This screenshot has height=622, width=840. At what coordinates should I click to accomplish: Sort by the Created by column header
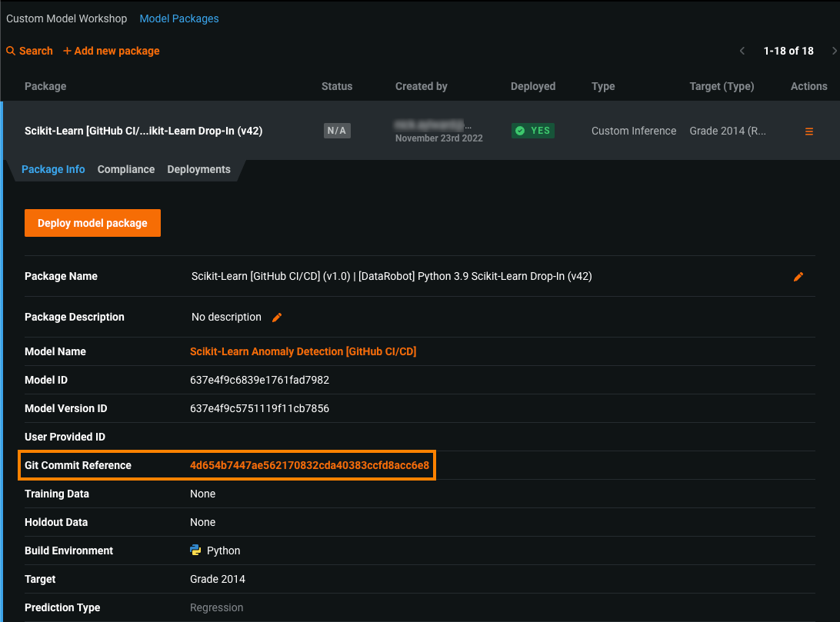click(x=421, y=86)
